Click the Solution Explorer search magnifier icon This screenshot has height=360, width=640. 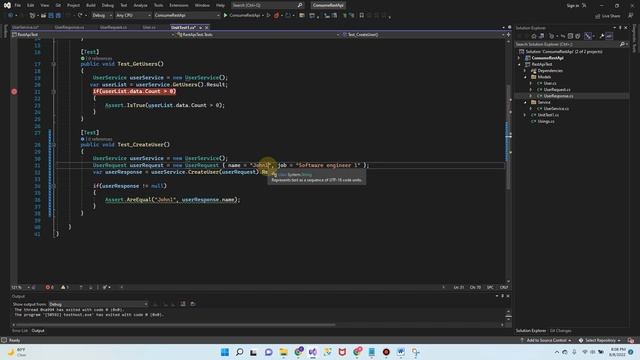[x=622, y=44]
